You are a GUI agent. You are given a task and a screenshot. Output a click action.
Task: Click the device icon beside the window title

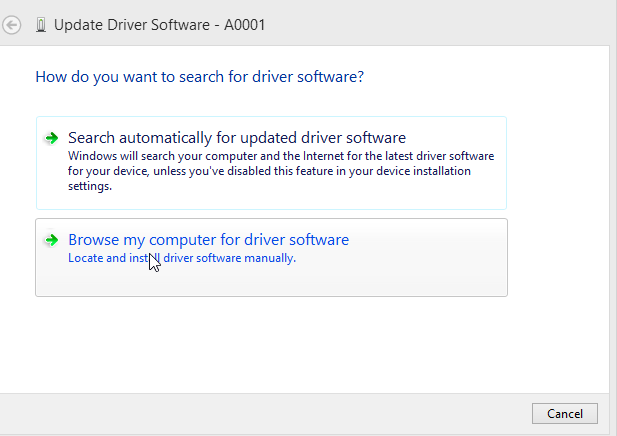[x=41, y=25]
